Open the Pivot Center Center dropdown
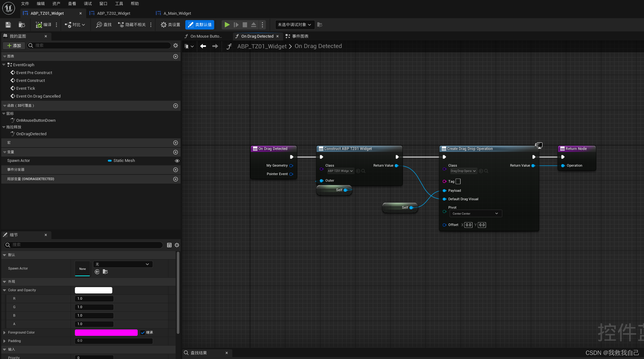This screenshot has height=359, width=644. (x=476, y=213)
